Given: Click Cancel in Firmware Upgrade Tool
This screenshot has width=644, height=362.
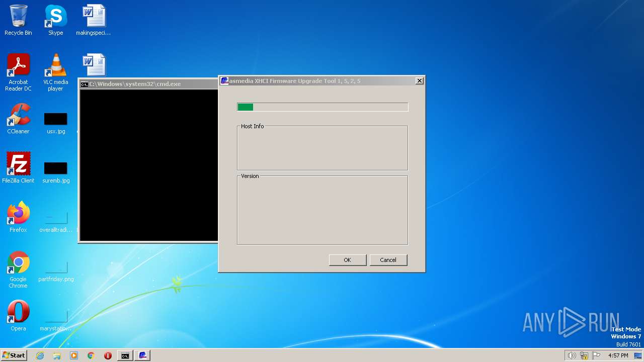Looking at the screenshot, I should tap(388, 260).
